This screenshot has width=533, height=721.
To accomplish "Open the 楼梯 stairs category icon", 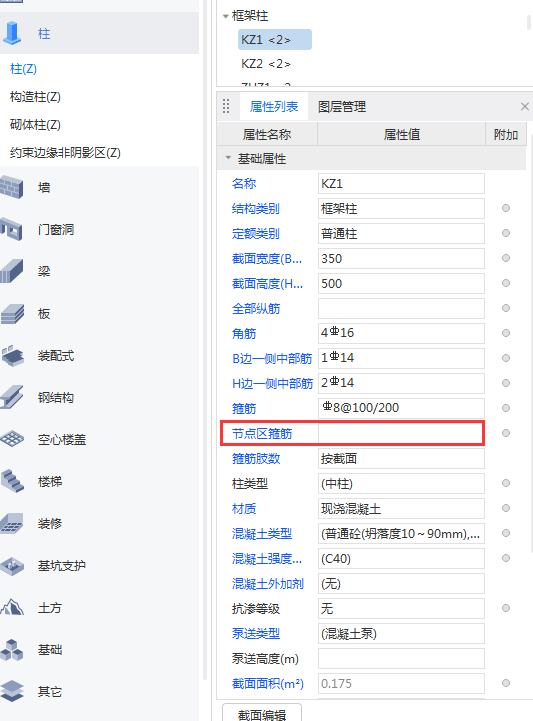I will click(12, 481).
